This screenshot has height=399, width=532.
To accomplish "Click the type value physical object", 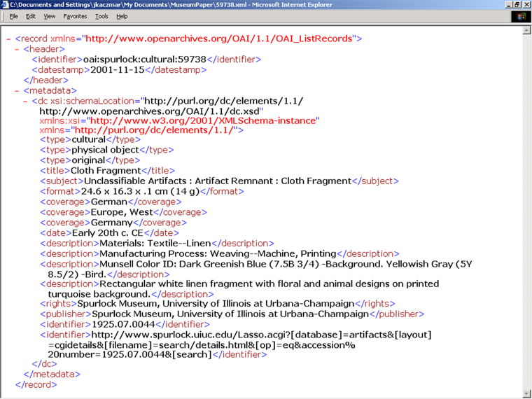I will pyautogui.click(x=106, y=150).
